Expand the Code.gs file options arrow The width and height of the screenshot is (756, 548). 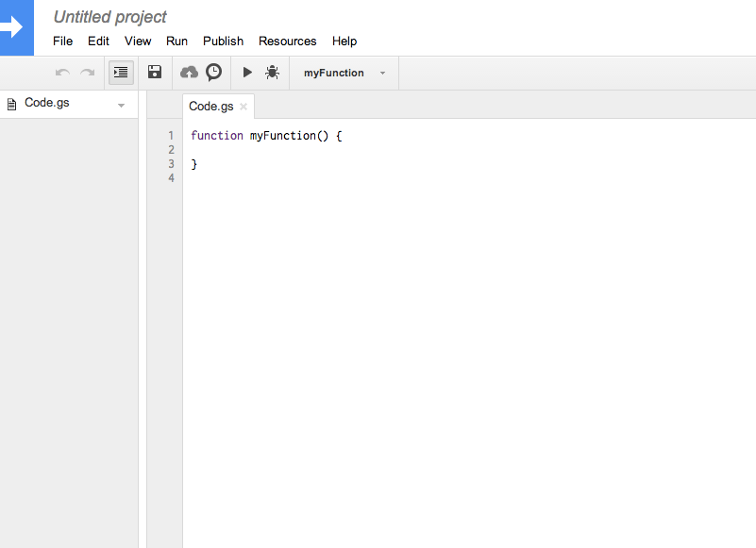[121, 104]
